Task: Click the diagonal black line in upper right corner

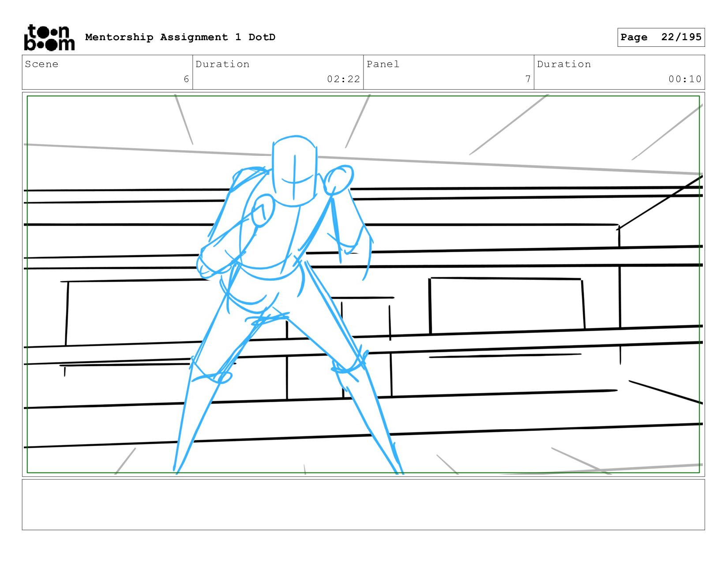Action: coord(660,203)
